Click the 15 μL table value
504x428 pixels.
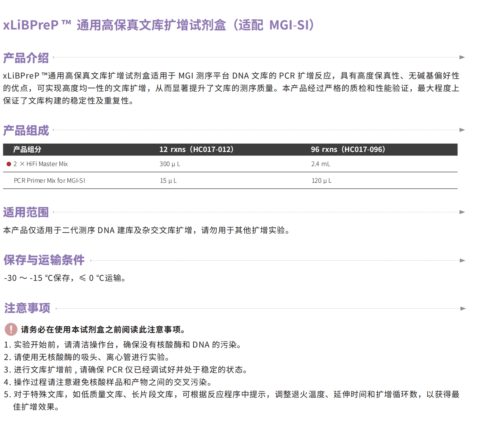[168, 180]
